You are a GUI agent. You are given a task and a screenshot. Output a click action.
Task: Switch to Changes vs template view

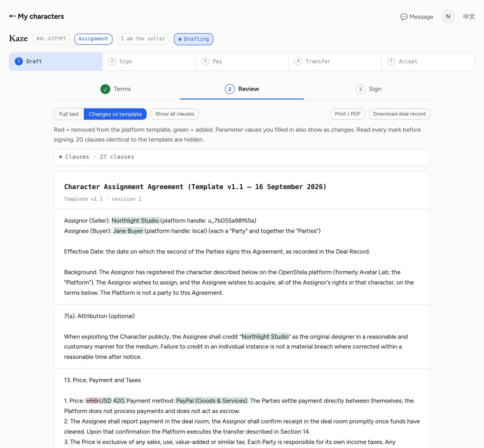[x=115, y=114]
